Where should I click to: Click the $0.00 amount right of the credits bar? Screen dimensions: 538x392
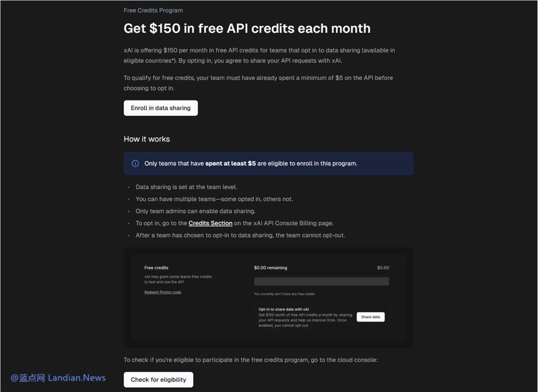click(x=383, y=268)
